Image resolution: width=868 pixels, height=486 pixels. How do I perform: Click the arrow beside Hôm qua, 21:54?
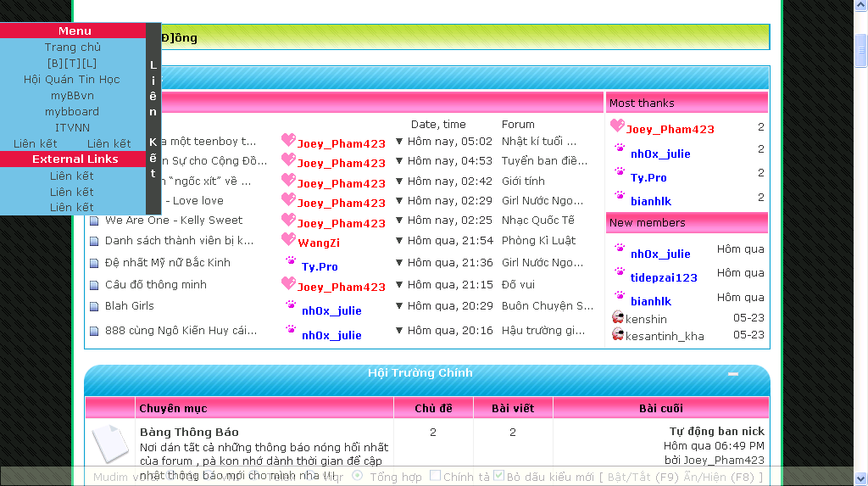coord(399,242)
